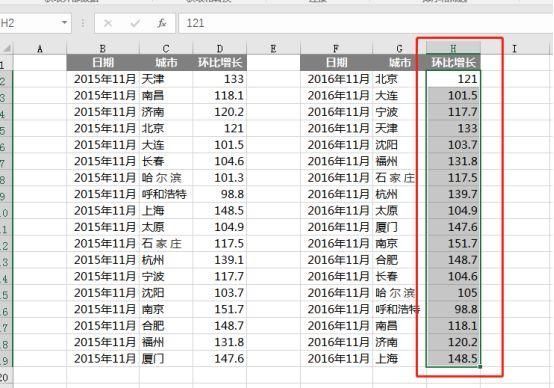
Task: Select cell 2015年11月 beside 天津
Action: 103,79
